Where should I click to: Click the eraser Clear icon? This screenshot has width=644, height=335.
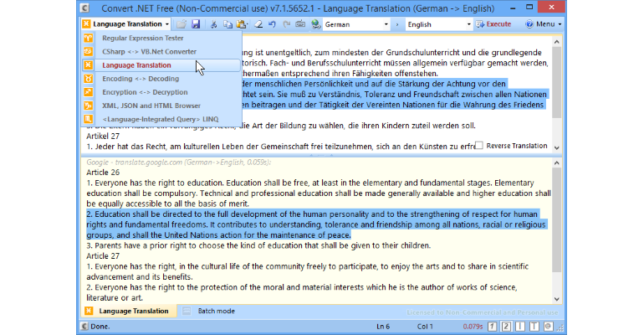pyautogui.click(x=258, y=24)
